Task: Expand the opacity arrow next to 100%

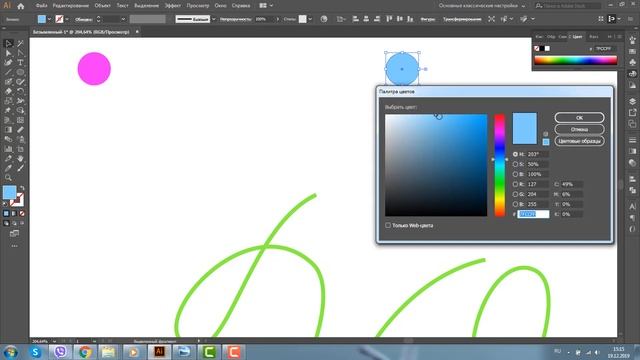Action: [x=278, y=19]
